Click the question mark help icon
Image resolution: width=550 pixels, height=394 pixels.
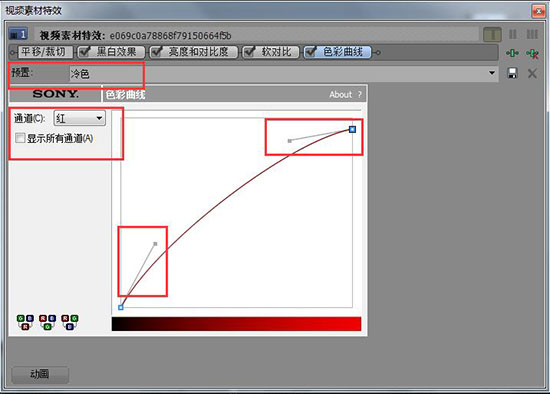(360, 94)
